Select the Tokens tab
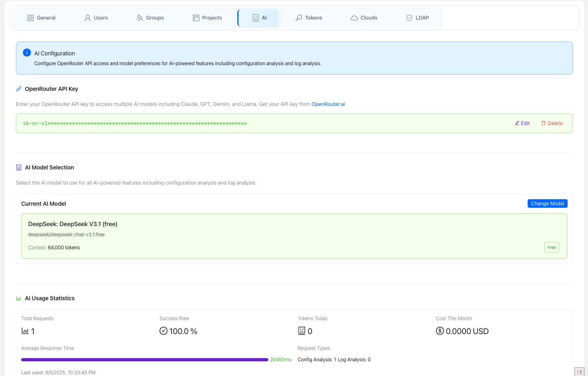Image resolution: width=588 pixels, height=376 pixels. pos(309,18)
